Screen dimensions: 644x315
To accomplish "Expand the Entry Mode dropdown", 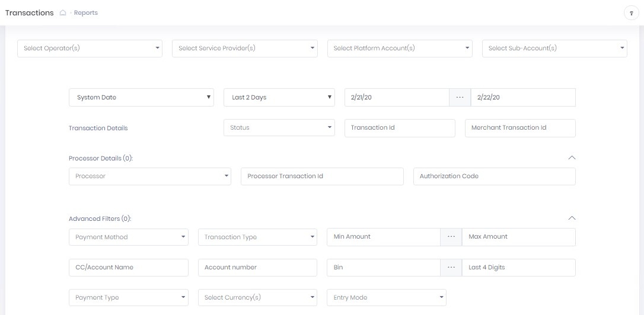I will pos(386,298).
